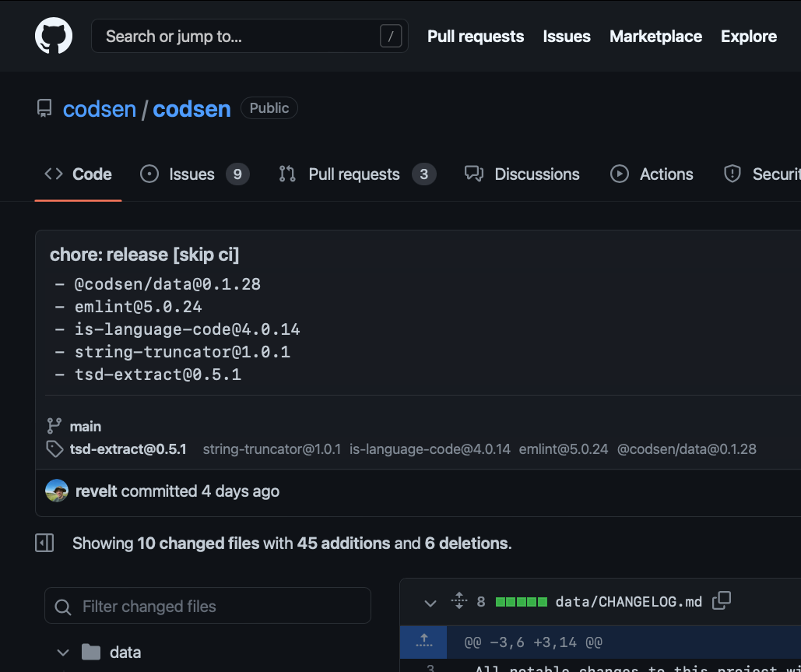Screen dimensions: 801x672
Task: Expand all lines of CHANGELOG.md diff
Action: tap(459, 600)
